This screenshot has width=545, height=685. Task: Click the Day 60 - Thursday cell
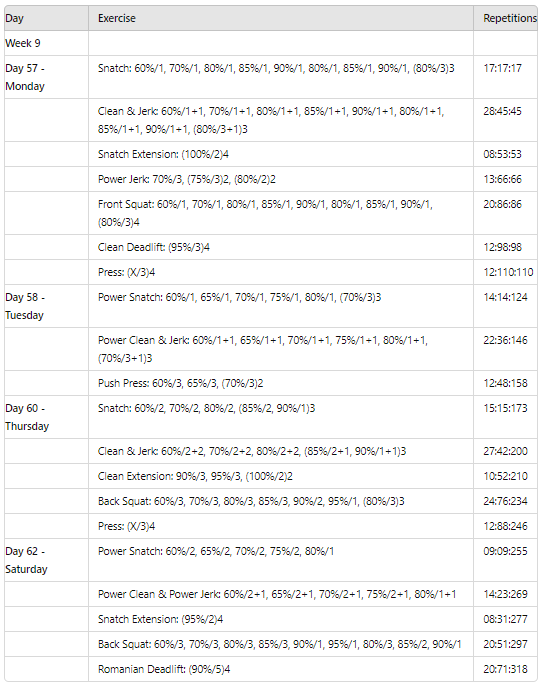[46, 417]
